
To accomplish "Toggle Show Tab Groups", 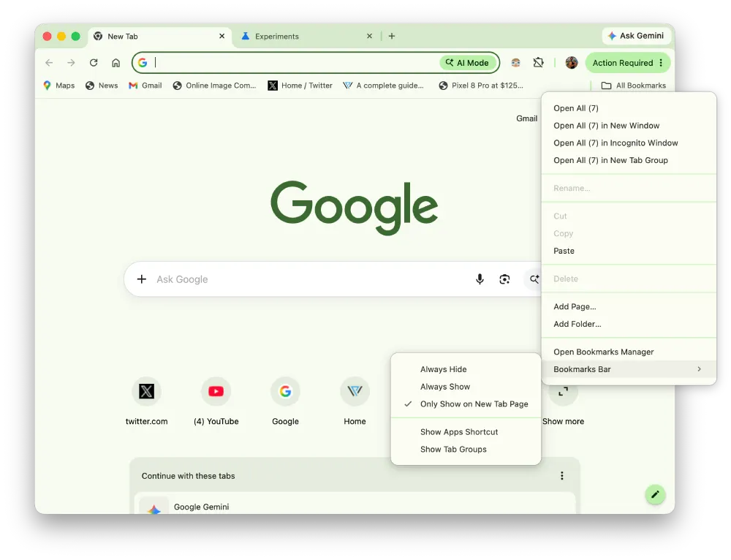I will 466,449.
